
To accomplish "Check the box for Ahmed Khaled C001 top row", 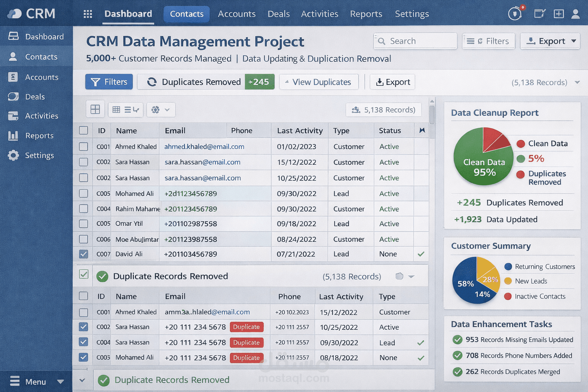I will [83, 147].
